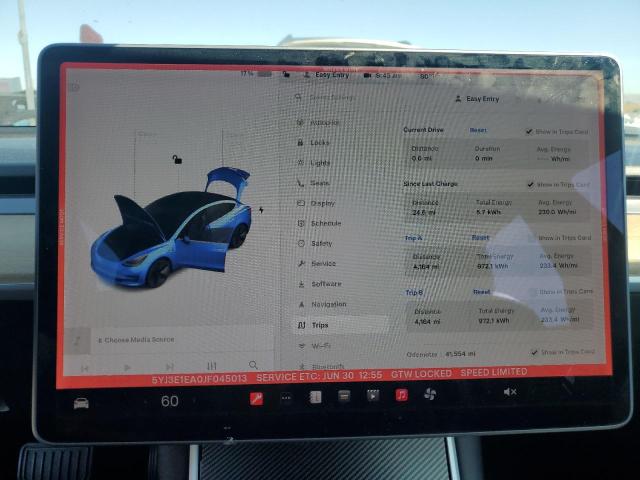This screenshot has width=640, height=480.
Task: Tap the red wrench service icon
Action: click(x=256, y=397)
